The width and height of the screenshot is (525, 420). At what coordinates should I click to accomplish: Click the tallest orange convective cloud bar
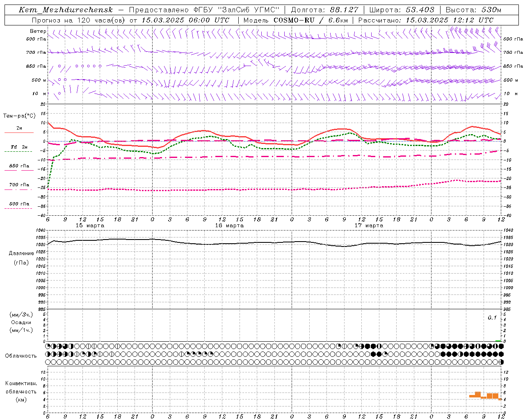[x=478, y=395]
